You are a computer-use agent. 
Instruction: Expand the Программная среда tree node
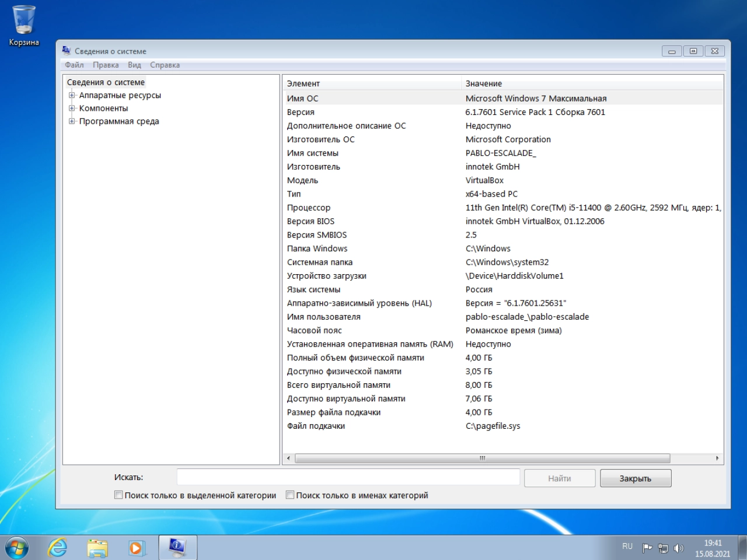[x=72, y=121]
